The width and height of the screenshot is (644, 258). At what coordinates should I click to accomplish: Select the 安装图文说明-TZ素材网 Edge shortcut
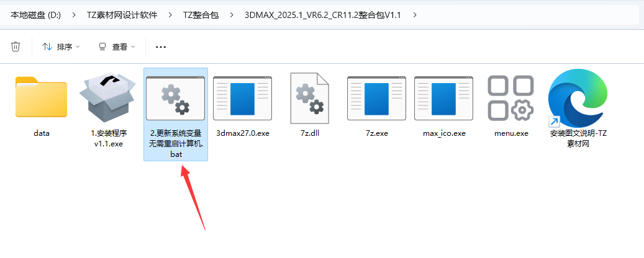578,99
